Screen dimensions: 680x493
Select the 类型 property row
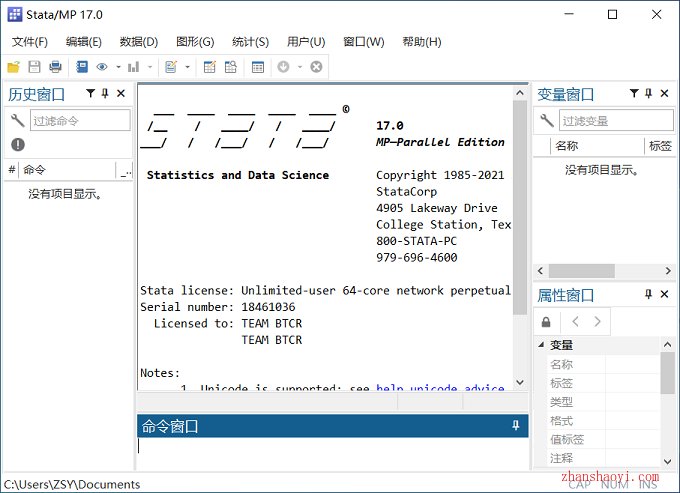(x=604, y=402)
